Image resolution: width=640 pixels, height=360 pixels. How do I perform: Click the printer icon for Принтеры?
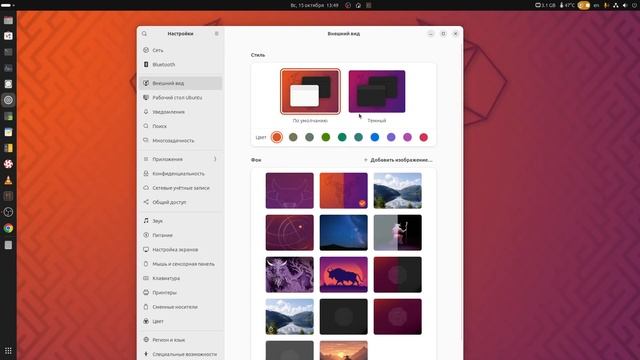pyautogui.click(x=146, y=292)
